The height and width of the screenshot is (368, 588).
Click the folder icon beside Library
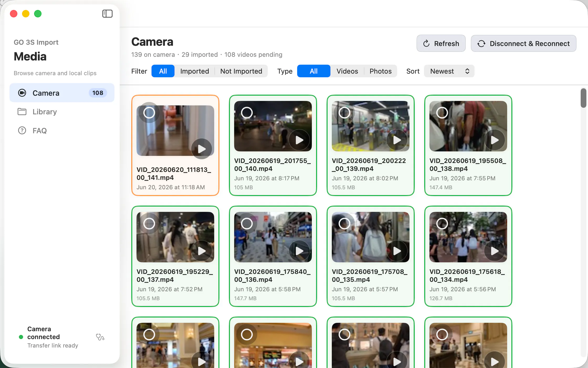(x=22, y=112)
